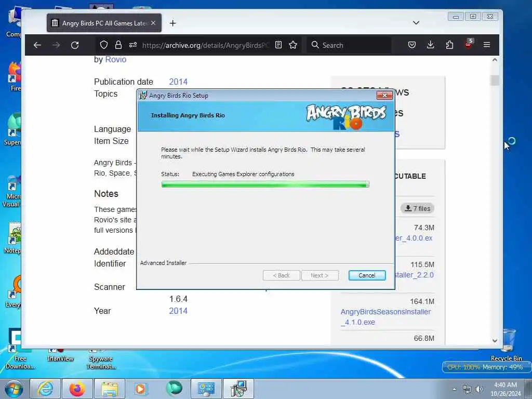Close the Angry Birds Rio Setup dialog
Viewport: 532px width, 399px height.
coord(384,96)
